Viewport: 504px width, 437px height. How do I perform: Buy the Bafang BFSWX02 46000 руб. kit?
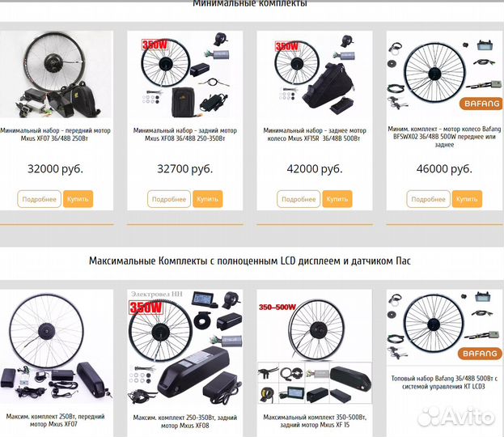pyautogui.click(x=467, y=199)
